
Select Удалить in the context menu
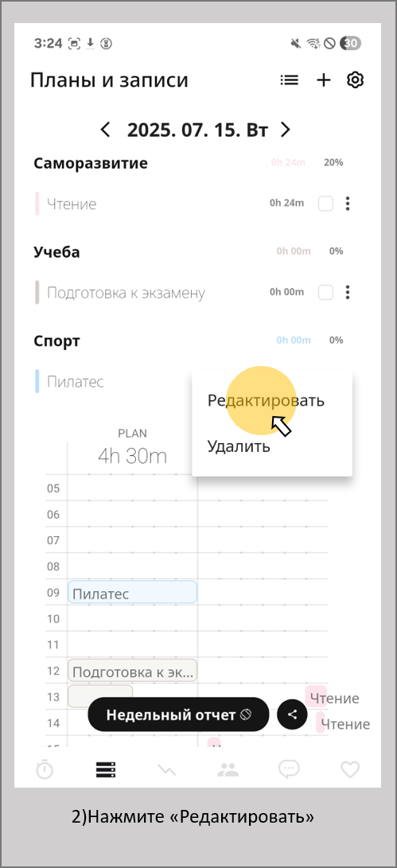point(239,446)
